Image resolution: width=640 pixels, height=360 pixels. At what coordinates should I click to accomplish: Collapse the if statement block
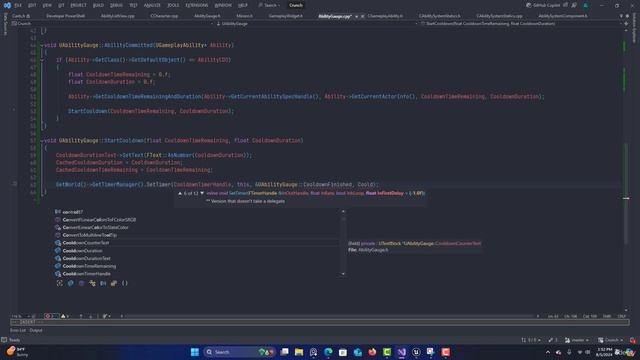coord(42,60)
